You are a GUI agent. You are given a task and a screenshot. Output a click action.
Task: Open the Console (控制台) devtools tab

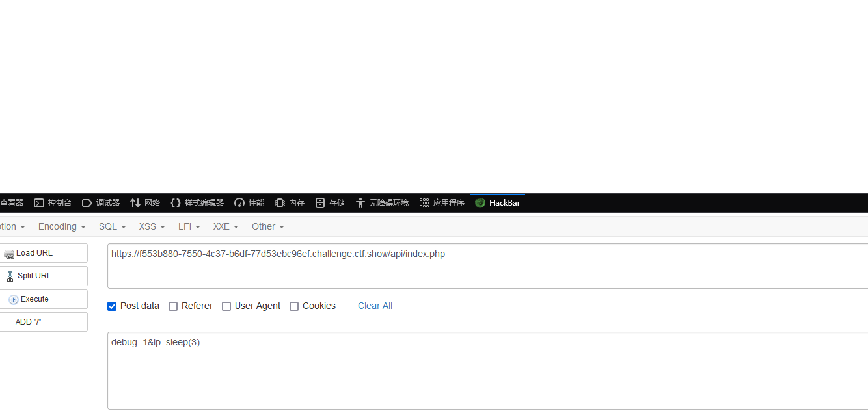click(53, 203)
